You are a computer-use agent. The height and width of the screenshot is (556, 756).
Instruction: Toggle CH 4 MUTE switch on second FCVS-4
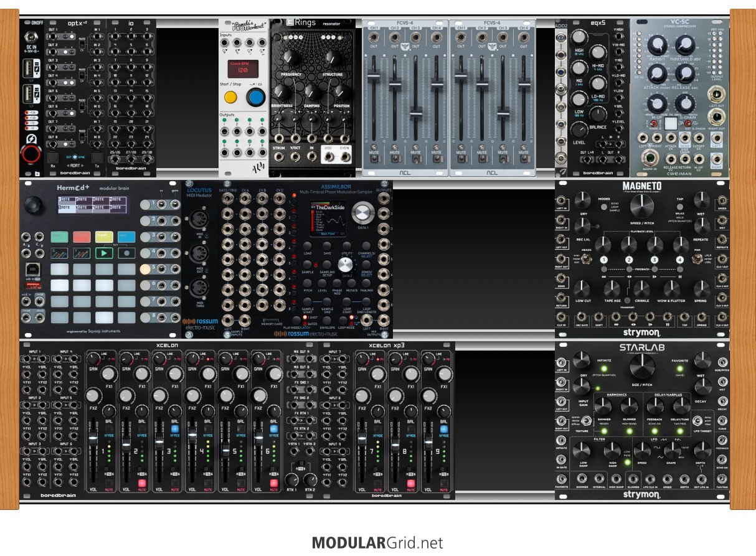(524, 159)
